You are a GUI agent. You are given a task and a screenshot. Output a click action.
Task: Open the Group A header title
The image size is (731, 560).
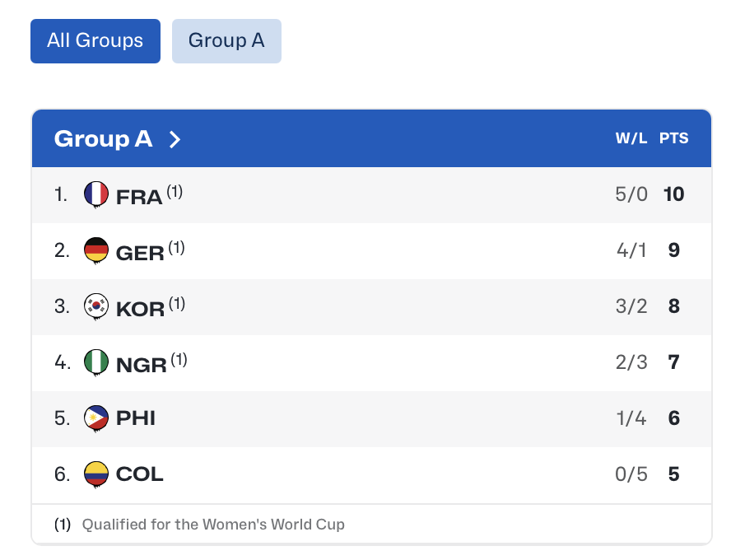click(104, 139)
